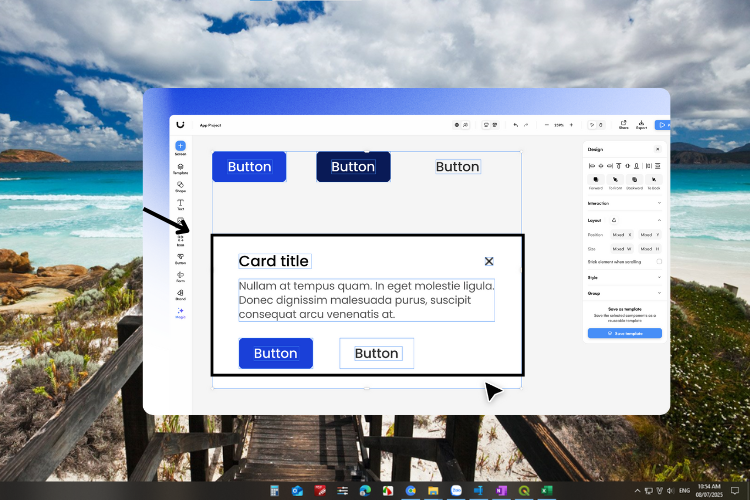Viewport: 750px width, 500px height.
Task: Click the icon beside Layout heading
Action: pyautogui.click(x=614, y=220)
